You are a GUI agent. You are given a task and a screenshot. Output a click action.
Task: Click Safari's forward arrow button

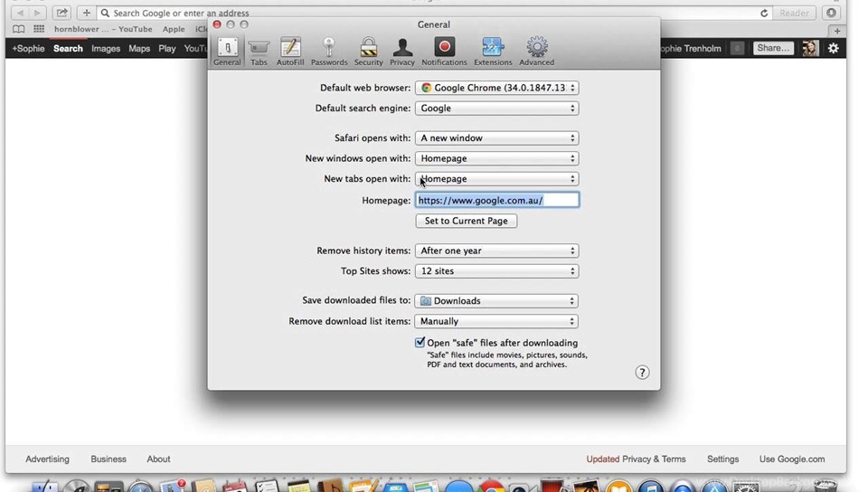[x=37, y=13]
